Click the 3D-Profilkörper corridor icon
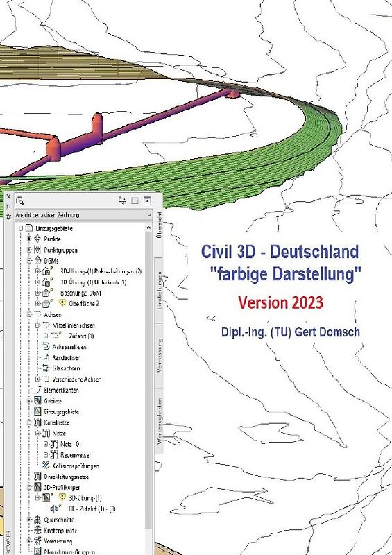The width and height of the screenshot is (392, 555). 37,488
